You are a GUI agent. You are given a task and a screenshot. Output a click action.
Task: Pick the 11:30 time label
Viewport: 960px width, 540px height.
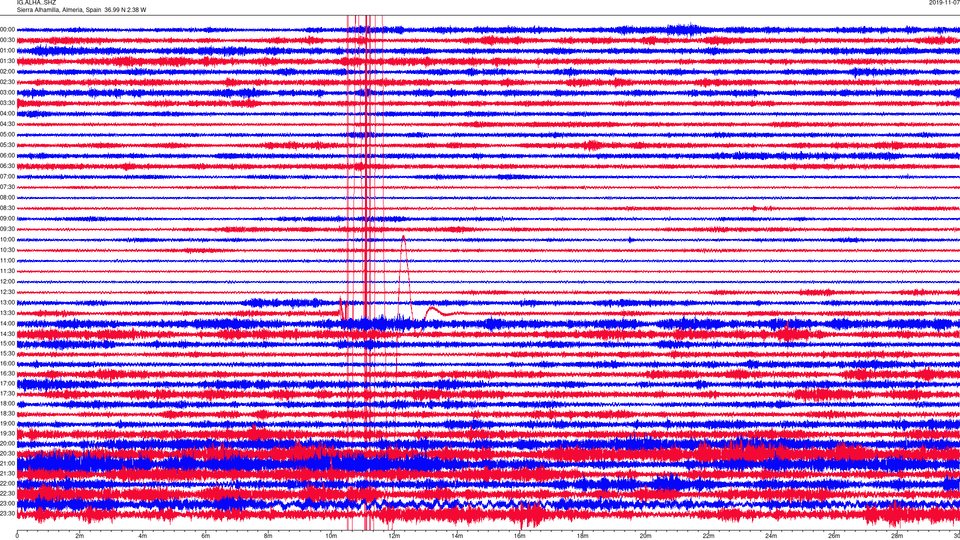(7, 271)
